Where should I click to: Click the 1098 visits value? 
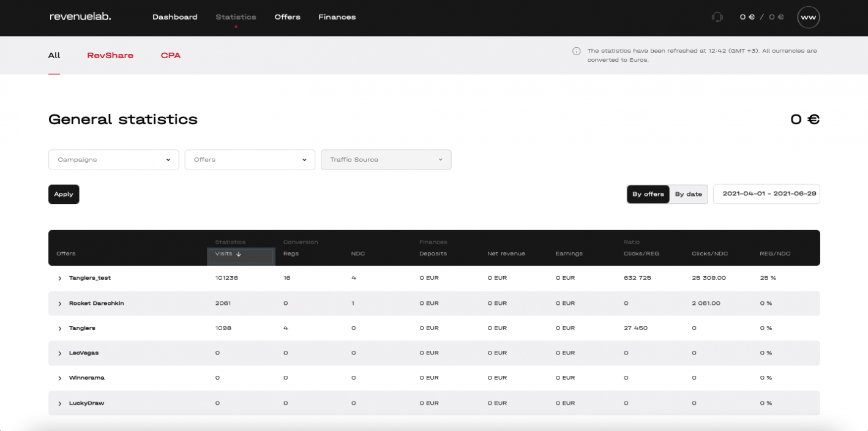click(x=223, y=328)
